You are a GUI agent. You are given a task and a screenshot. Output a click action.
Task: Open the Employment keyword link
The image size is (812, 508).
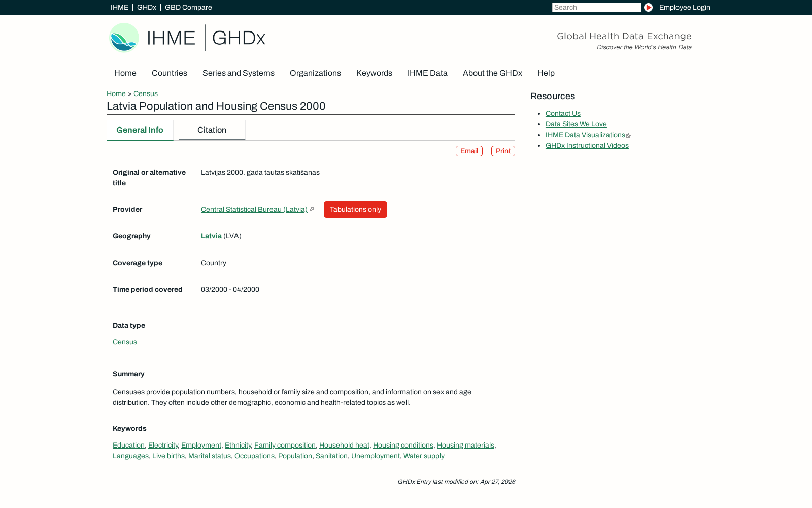(201, 446)
